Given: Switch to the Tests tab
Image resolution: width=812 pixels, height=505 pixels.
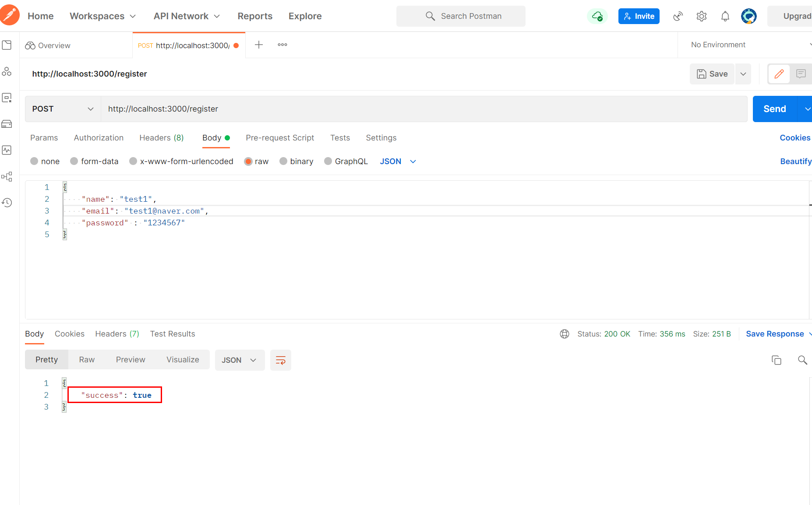Looking at the screenshot, I should 340,138.
